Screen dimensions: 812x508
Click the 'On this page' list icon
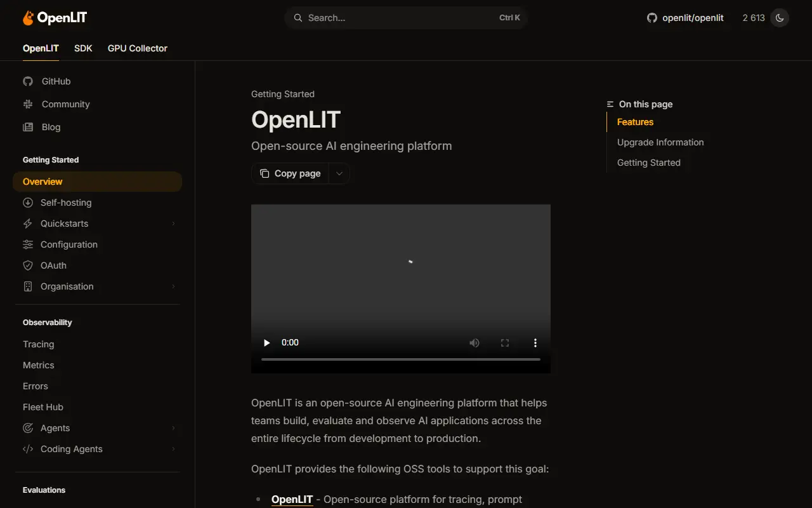(x=610, y=104)
